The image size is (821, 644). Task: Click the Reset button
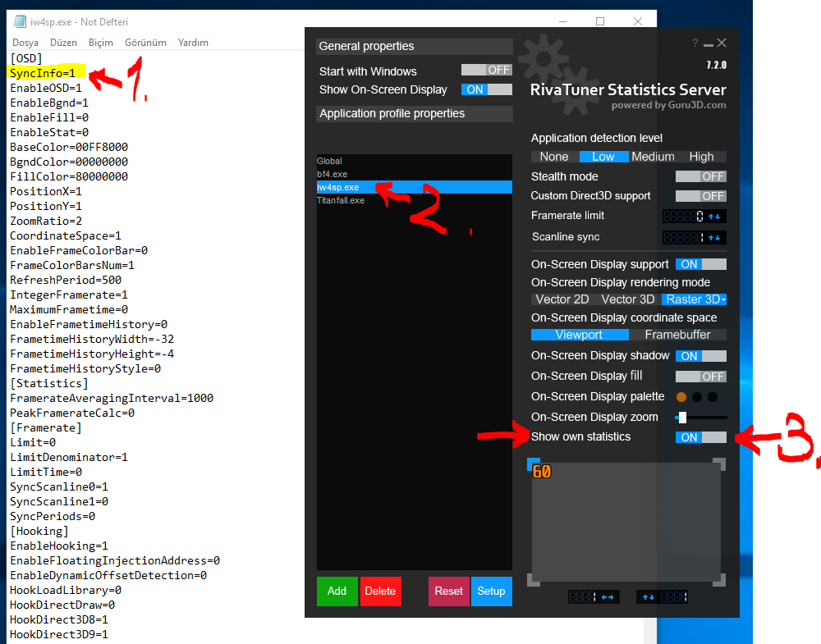pyautogui.click(x=449, y=591)
